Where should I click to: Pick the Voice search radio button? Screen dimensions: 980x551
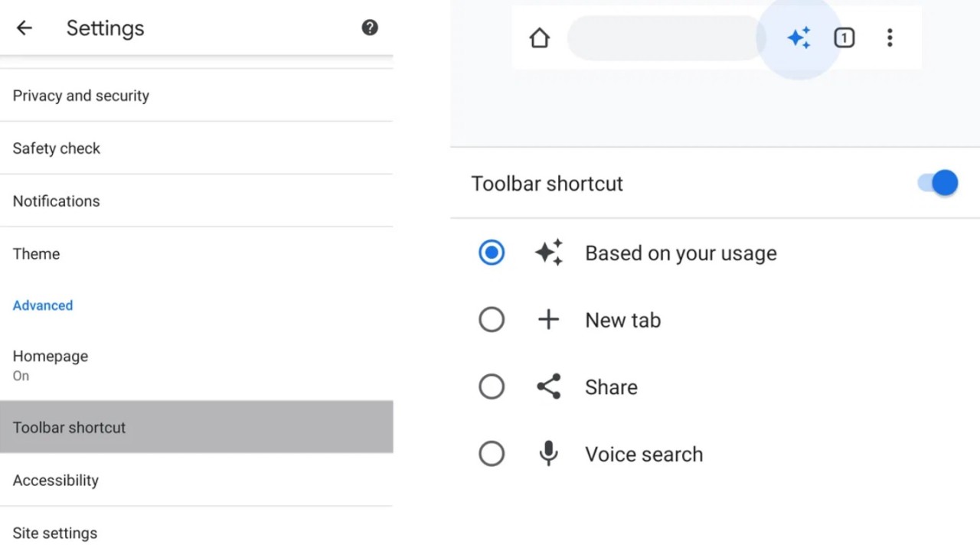(492, 454)
